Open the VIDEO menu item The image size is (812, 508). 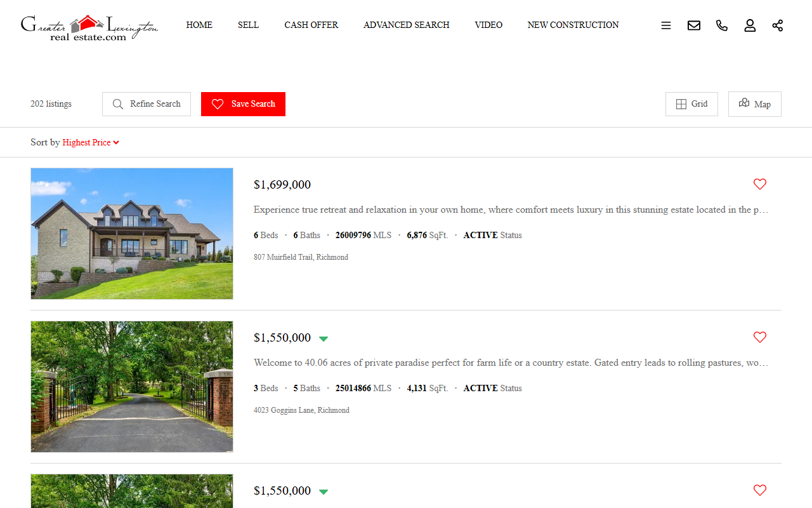point(488,25)
